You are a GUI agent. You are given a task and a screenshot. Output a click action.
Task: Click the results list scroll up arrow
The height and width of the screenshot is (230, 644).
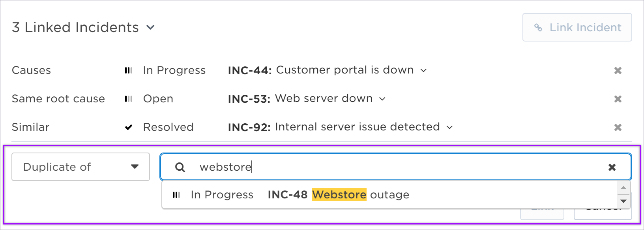[623, 188]
